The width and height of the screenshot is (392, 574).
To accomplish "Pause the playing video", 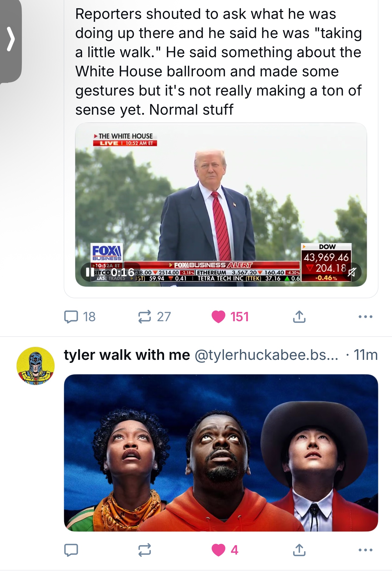I will (x=90, y=272).
